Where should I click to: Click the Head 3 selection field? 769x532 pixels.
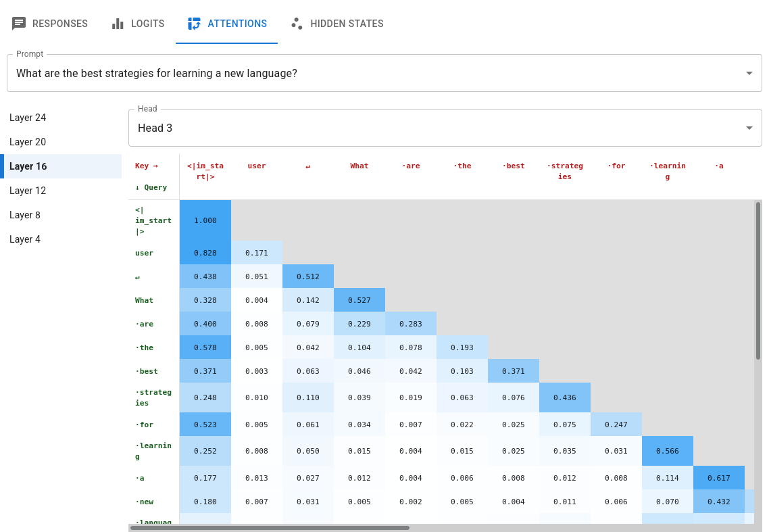[445, 128]
